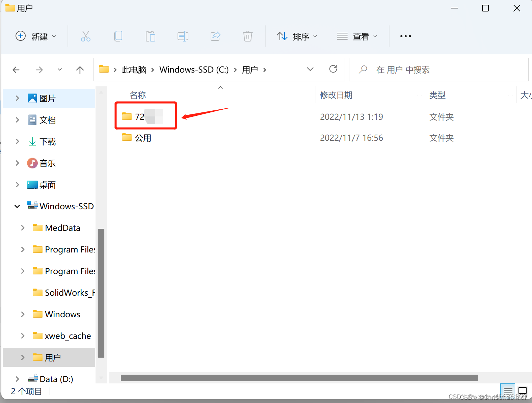The image size is (532, 403).
Task: Click the Share icon in toolbar
Action: pos(215,36)
